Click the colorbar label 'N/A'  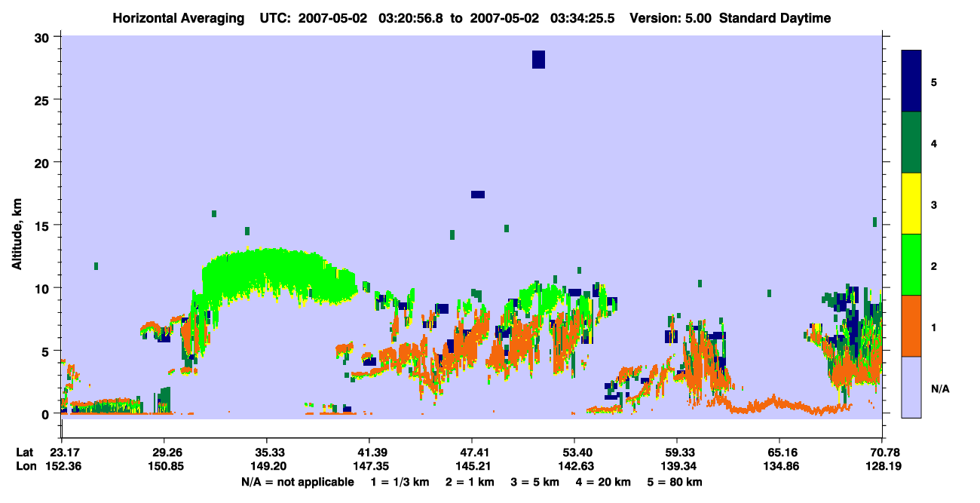pos(939,389)
